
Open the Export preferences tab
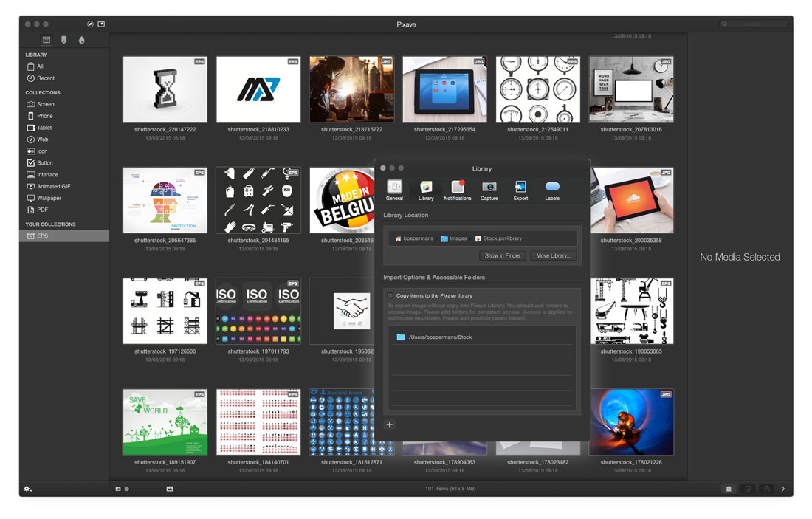(x=520, y=190)
